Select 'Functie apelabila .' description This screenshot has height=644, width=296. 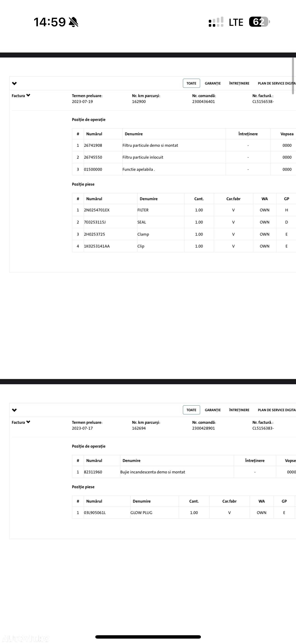139,169
